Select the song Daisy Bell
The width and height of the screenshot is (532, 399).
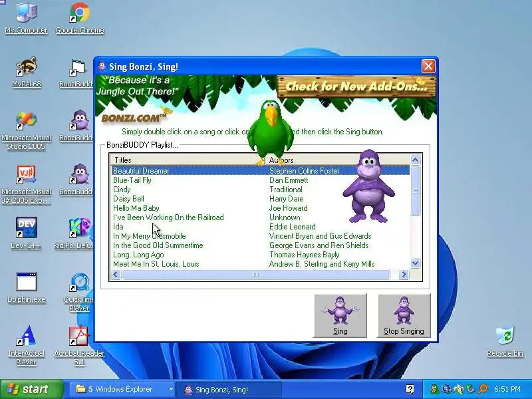click(128, 199)
